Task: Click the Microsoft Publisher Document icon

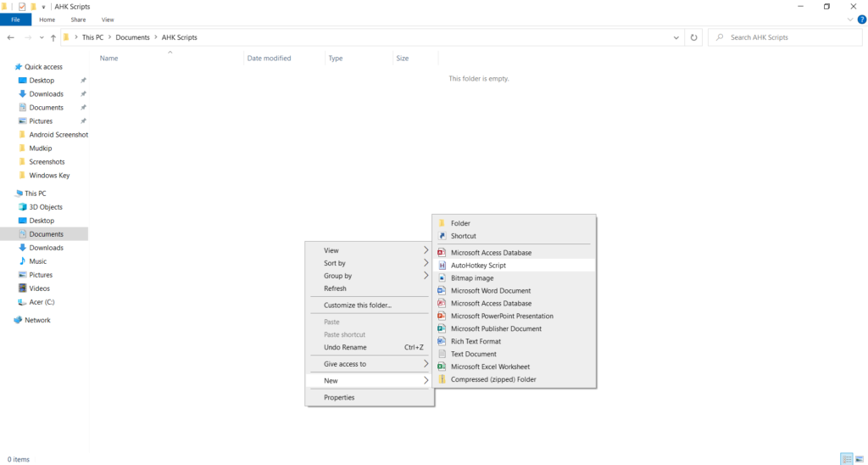Action: [x=442, y=329]
